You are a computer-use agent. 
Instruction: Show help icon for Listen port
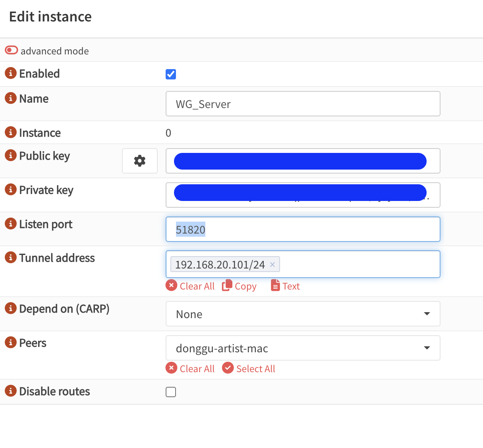click(11, 224)
